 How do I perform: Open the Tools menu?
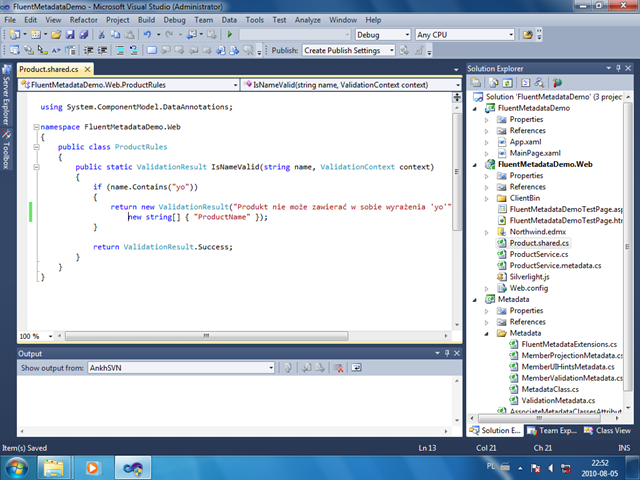coord(254,20)
